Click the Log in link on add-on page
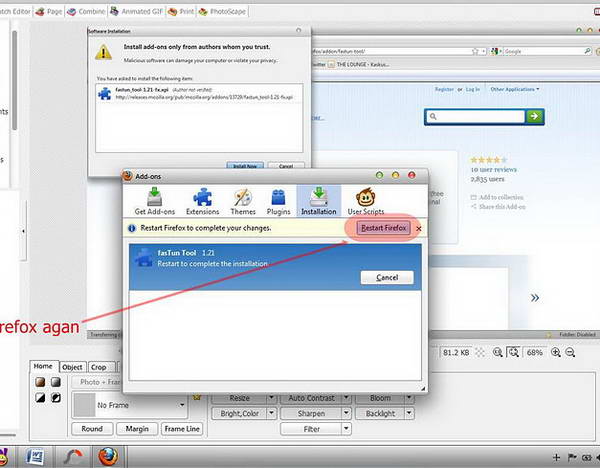 pos(473,89)
